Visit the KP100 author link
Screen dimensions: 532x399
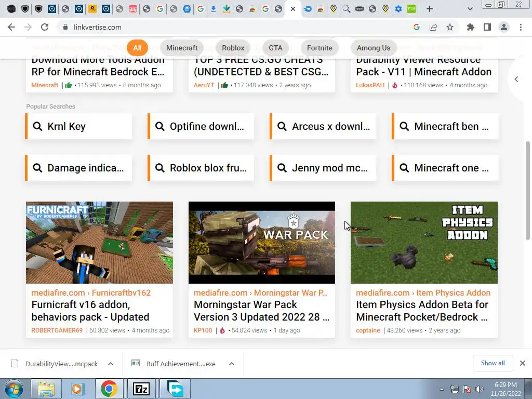click(203, 330)
